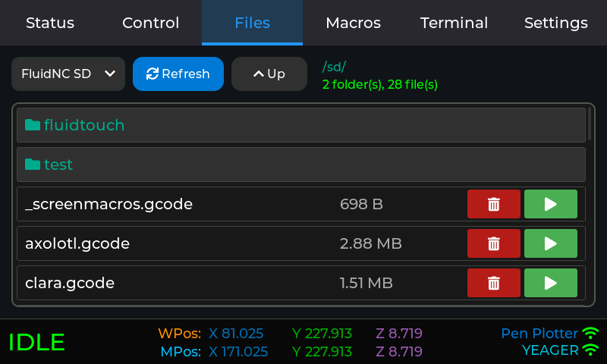Click the file list scrollbar
This screenshot has height=364, width=607.
[x=590, y=125]
